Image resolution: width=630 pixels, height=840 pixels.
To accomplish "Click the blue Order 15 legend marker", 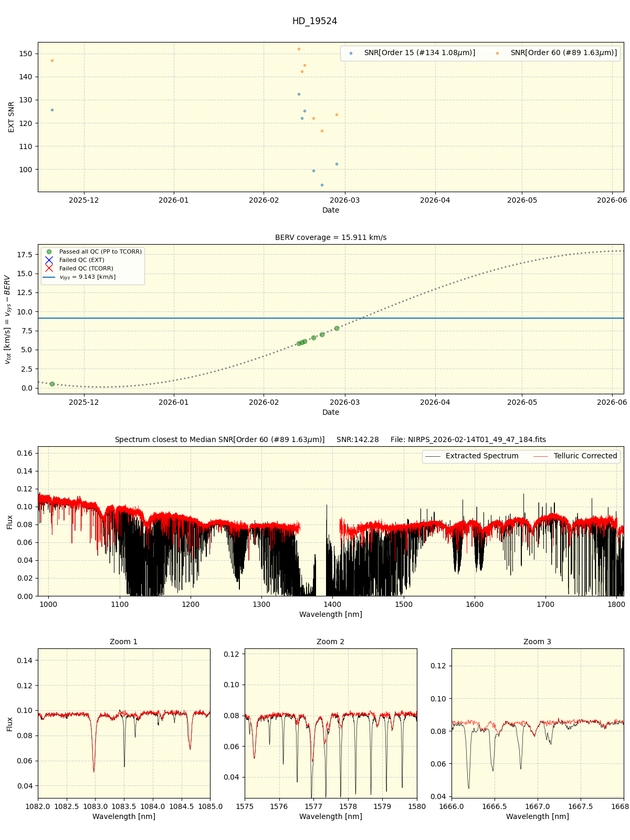I will [351, 54].
